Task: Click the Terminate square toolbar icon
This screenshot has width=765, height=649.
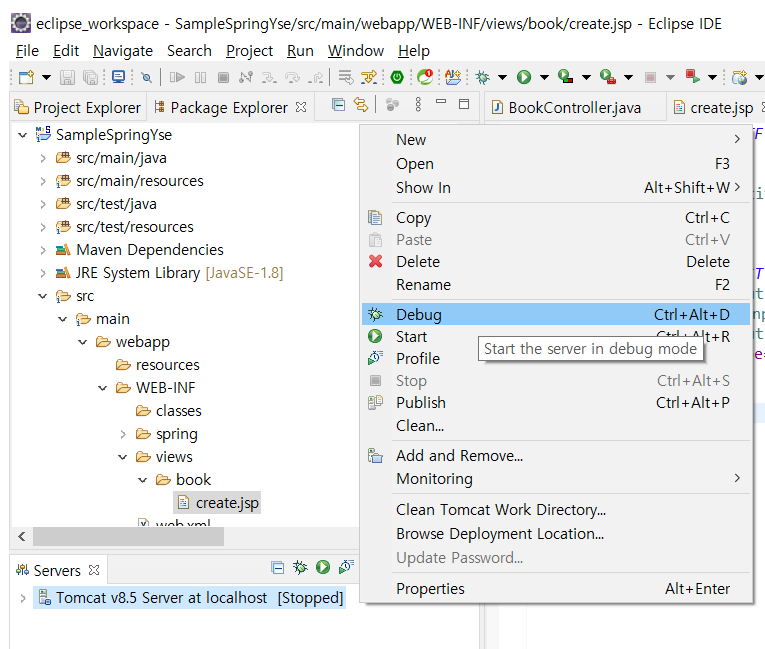Action: [223, 77]
